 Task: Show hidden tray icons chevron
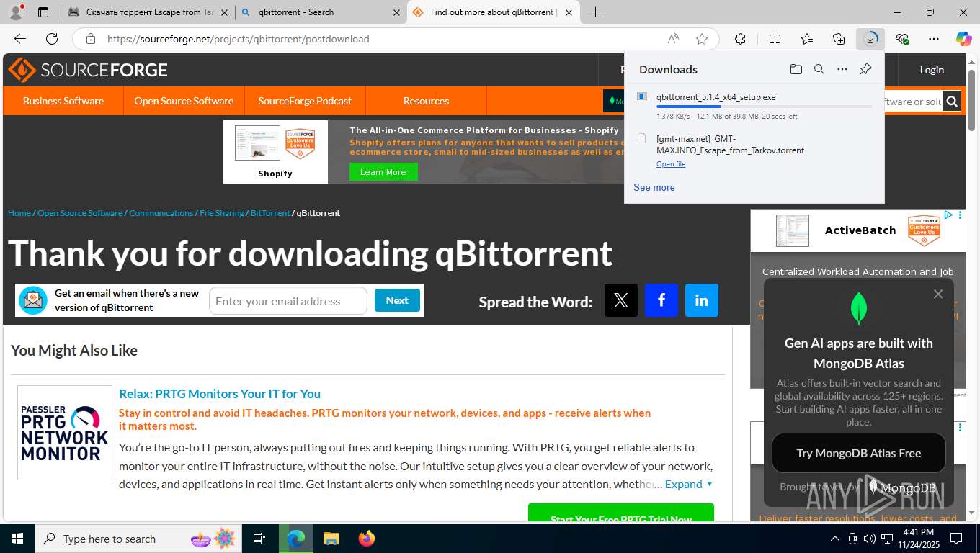834,539
